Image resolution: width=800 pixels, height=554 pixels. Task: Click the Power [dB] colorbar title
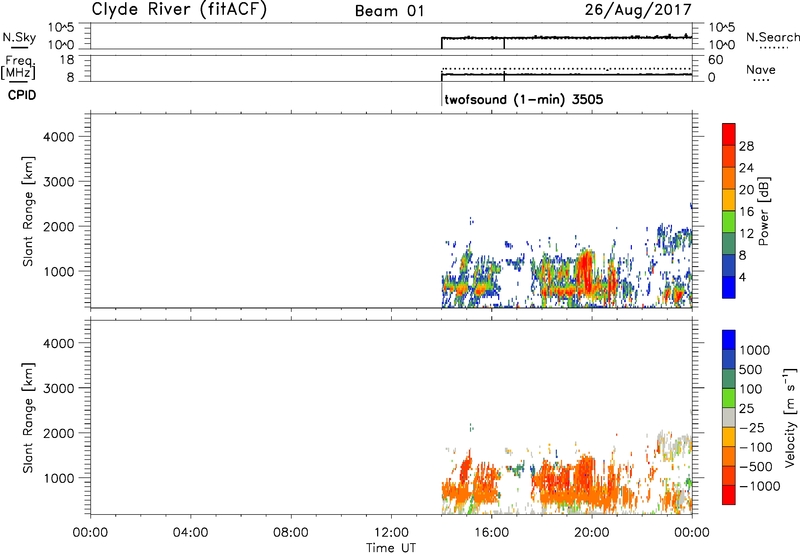coord(764,211)
